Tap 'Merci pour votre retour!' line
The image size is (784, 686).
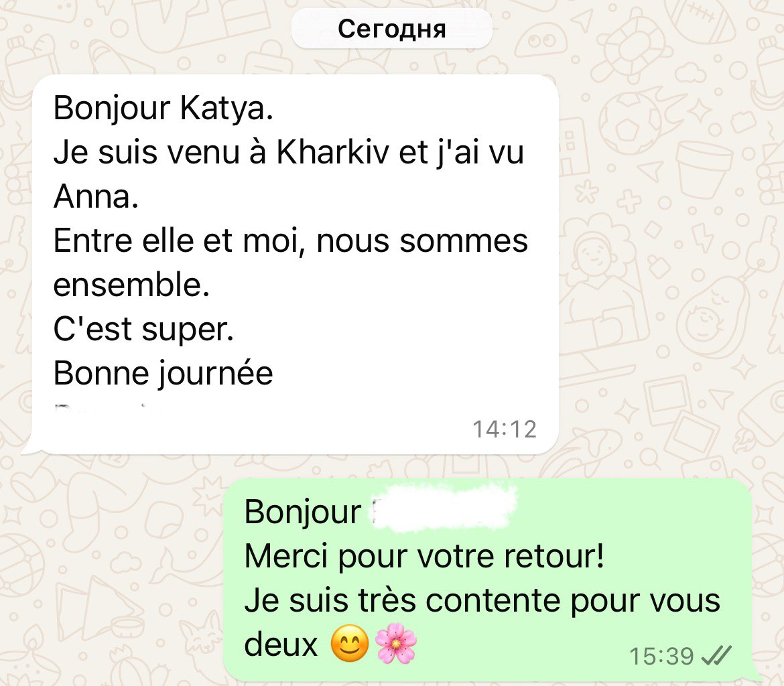click(x=425, y=557)
